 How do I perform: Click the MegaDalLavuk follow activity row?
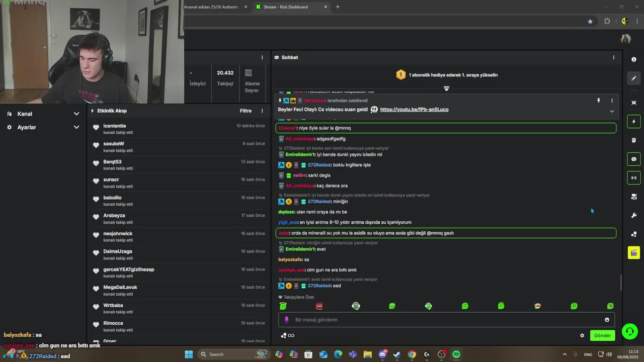pyautogui.click(x=179, y=291)
